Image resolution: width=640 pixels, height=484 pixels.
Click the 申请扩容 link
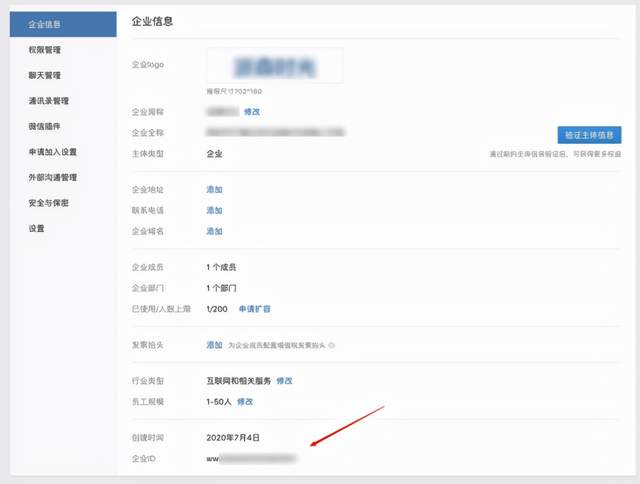255,309
